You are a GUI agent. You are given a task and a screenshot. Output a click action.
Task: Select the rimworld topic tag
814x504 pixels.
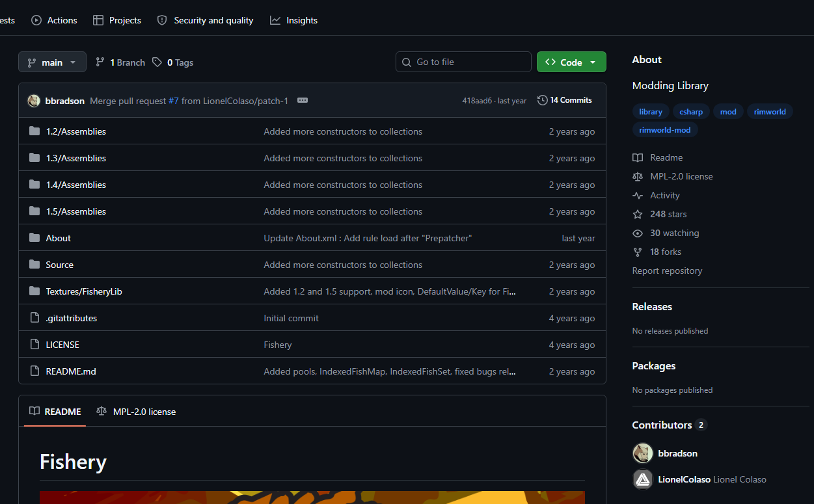[x=770, y=112]
